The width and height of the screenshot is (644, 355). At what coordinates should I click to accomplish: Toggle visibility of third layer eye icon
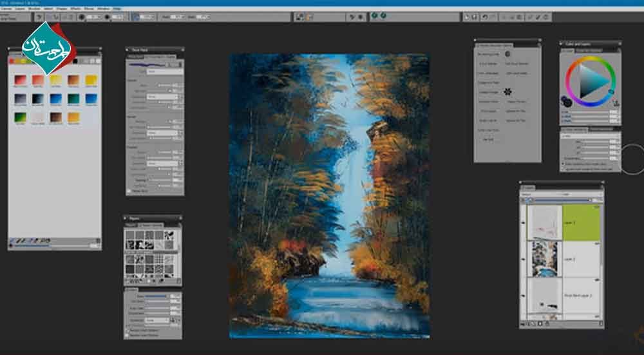click(x=523, y=296)
